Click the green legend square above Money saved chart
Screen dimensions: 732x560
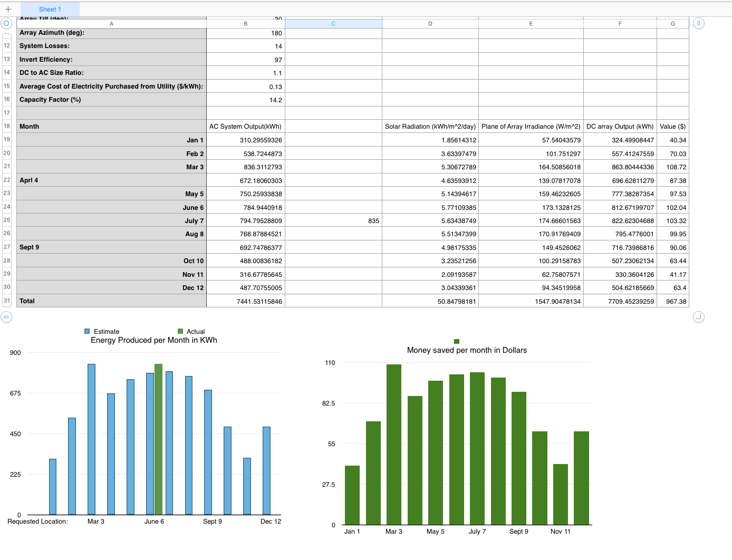point(456,341)
